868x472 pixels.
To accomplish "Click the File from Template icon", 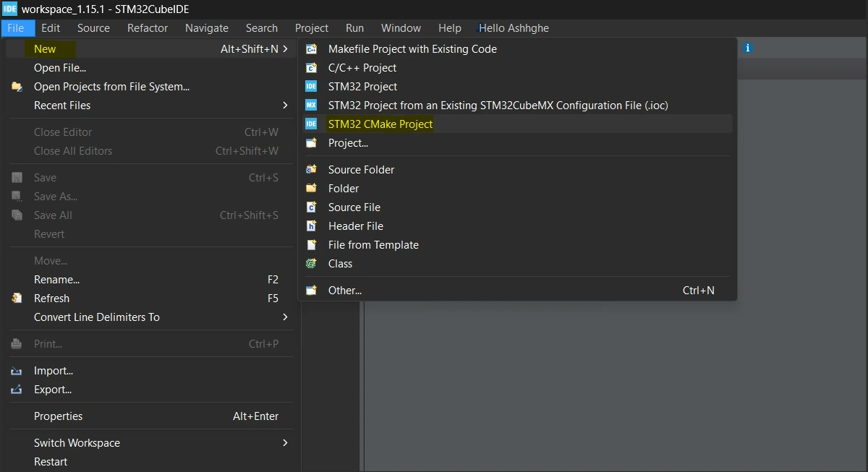I will point(311,245).
